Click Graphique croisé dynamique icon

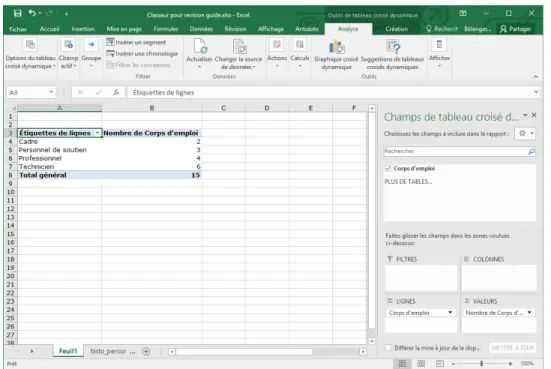[336, 47]
